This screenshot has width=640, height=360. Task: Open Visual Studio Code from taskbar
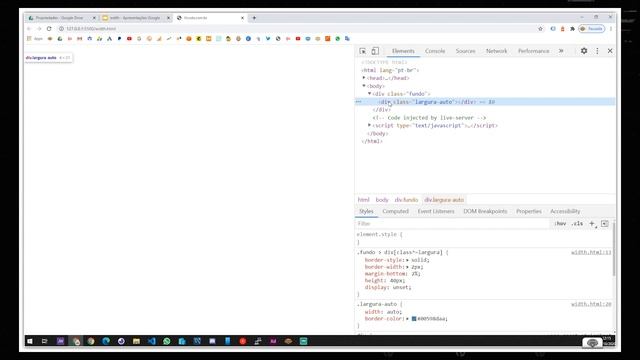(151, 341)
